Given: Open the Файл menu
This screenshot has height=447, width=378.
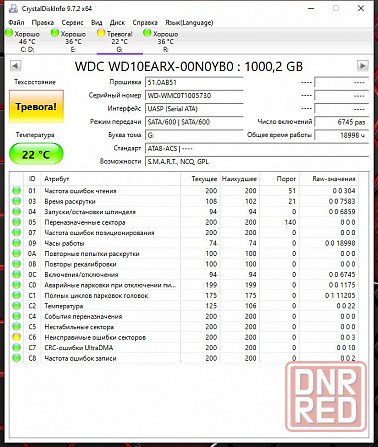Looking at the screenshot, I should tap(16, 23).
